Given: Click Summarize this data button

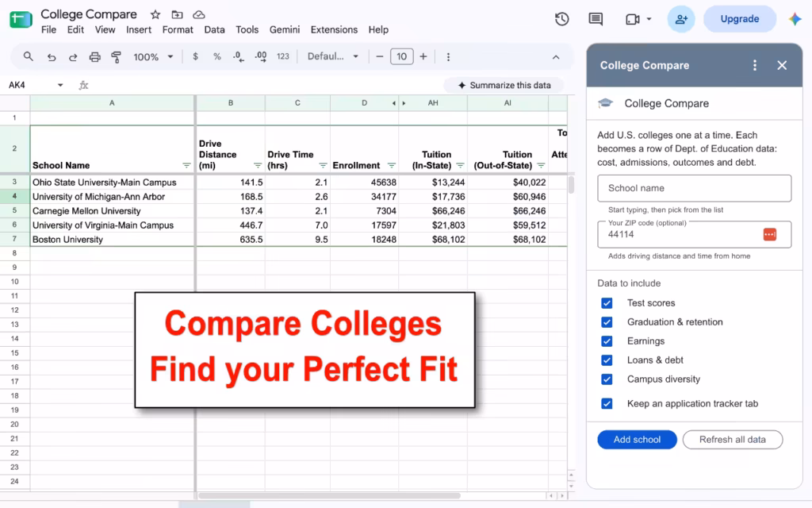Looking at the screenshot, I should [x=504, y=85].
